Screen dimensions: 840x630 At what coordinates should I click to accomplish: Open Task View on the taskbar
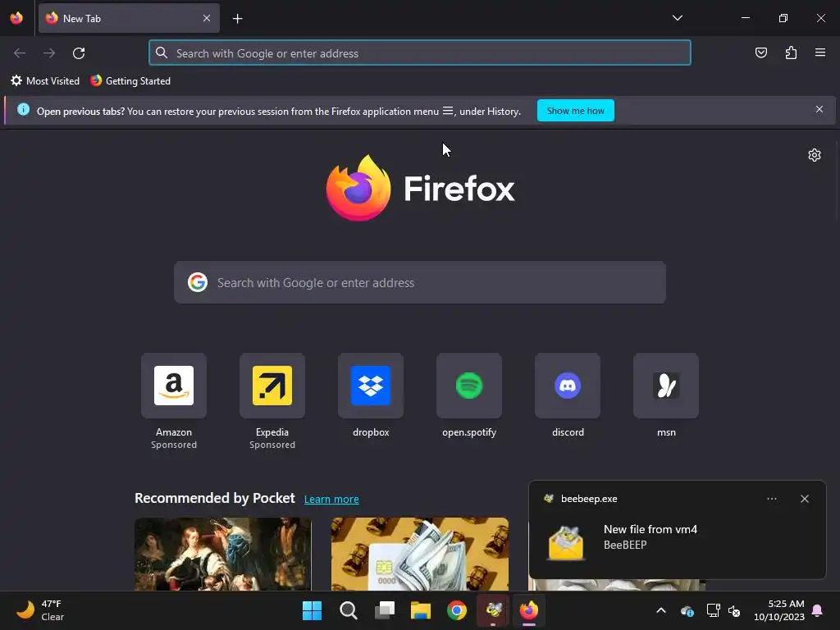385,610
